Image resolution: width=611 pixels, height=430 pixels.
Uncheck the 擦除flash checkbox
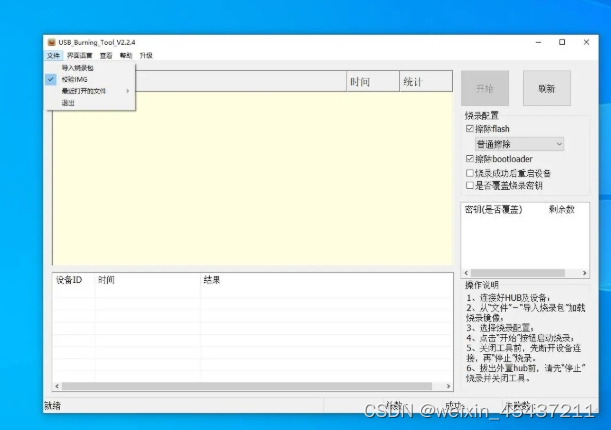470,129
